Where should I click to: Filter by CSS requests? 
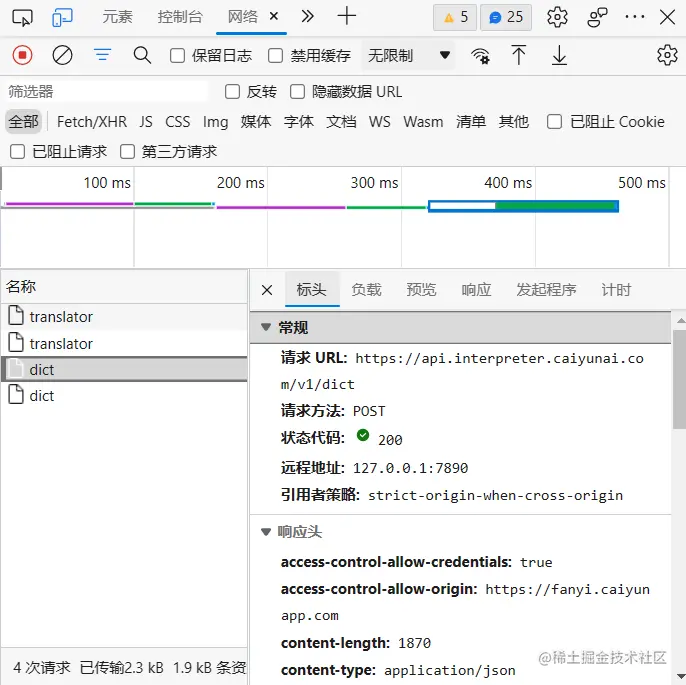178,122
